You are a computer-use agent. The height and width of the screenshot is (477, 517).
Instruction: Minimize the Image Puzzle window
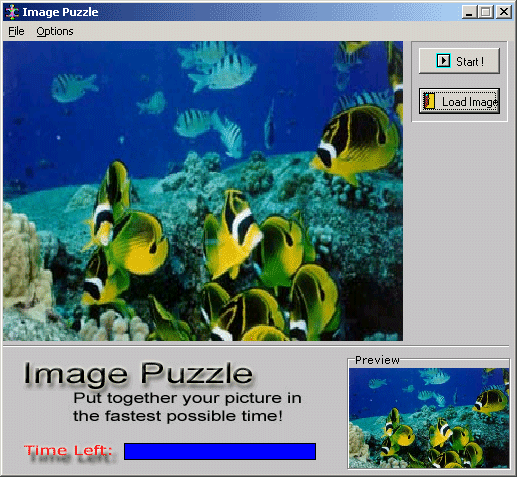point(469,12)
